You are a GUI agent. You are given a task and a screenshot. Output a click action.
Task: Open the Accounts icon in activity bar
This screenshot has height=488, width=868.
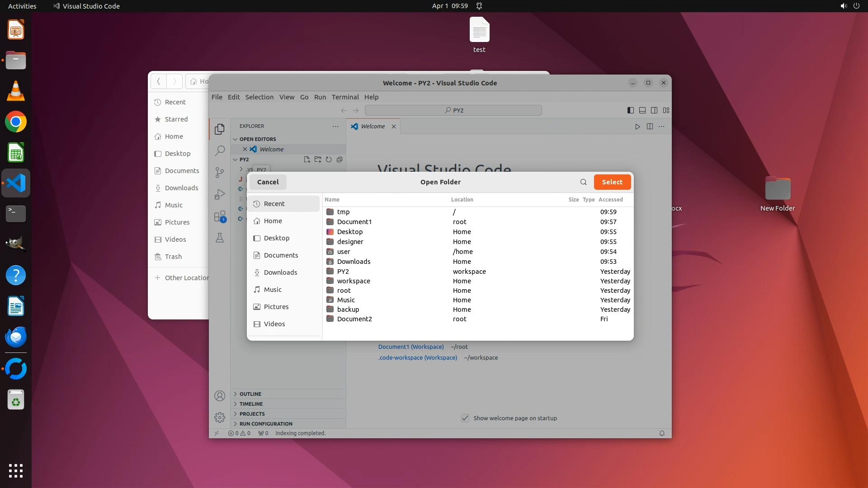coord(220,396)
